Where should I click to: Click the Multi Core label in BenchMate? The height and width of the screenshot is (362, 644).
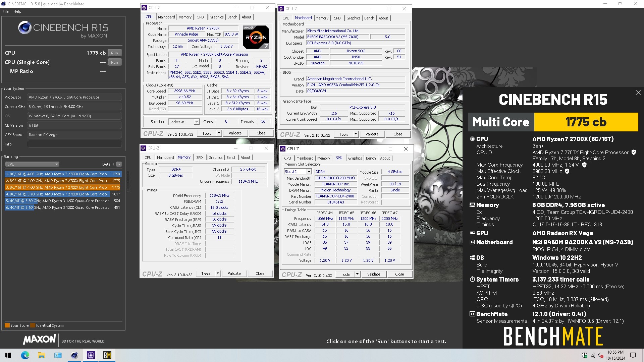coord(501,122)
